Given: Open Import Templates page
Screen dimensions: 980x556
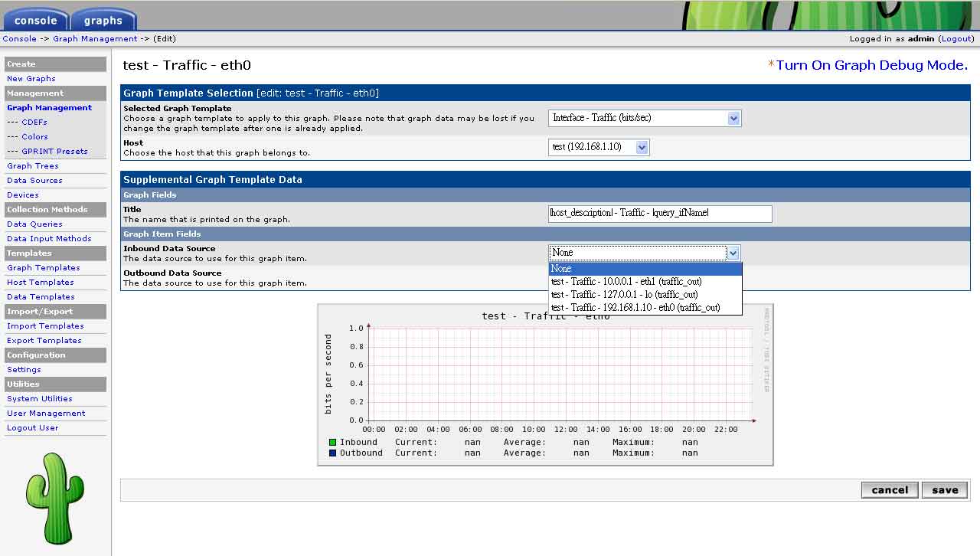Looking at the screenshot, I should coord(45,326).
